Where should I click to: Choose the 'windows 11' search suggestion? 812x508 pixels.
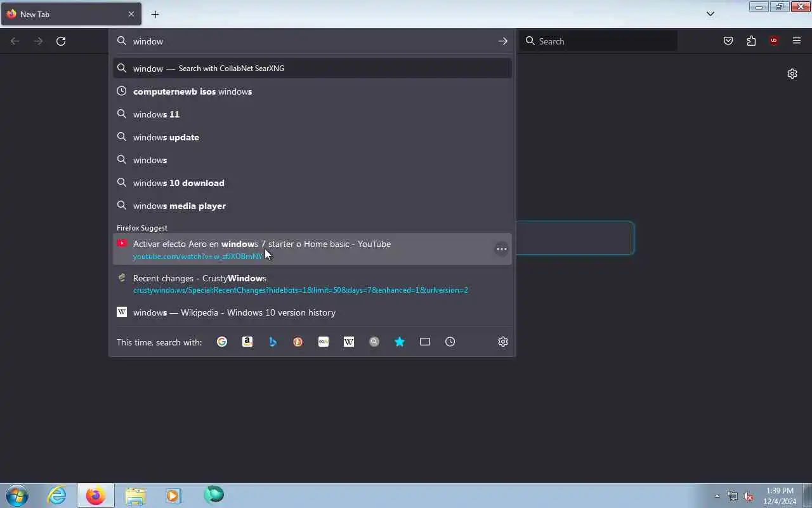point(312,114)
